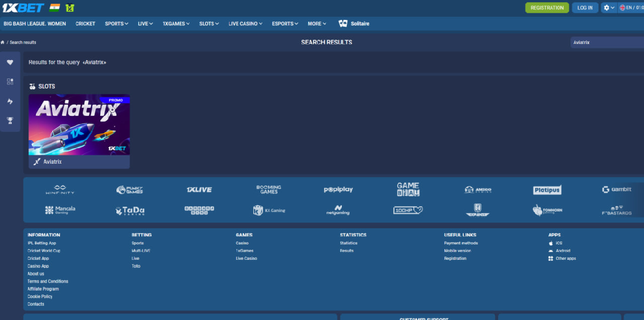Open Contacts footer link
The image size is (644, 320).
(x=36, y=304)
